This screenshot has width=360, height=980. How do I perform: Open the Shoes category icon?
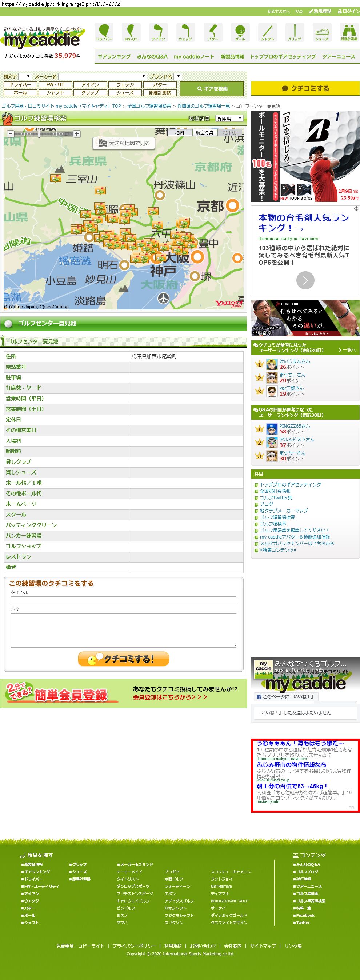pos(321,32)
